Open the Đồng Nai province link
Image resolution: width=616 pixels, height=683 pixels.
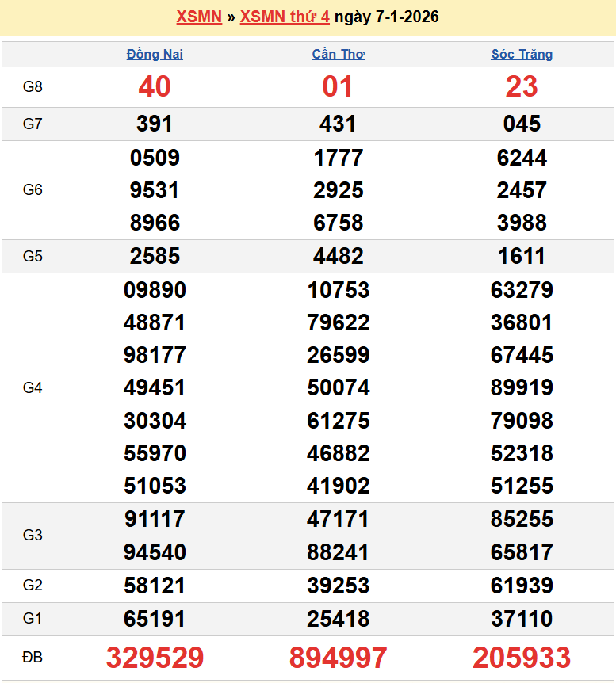[x=155, y=54]
